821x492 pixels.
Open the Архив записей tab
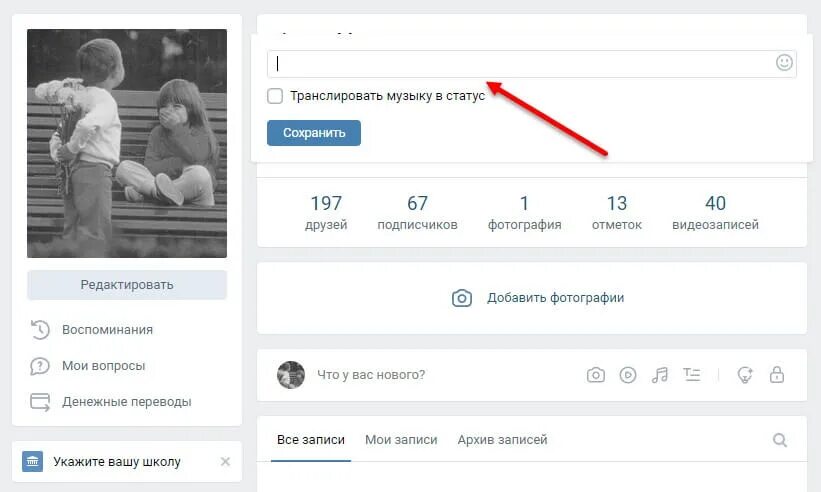pyautogui.click(x=502, y=440)
